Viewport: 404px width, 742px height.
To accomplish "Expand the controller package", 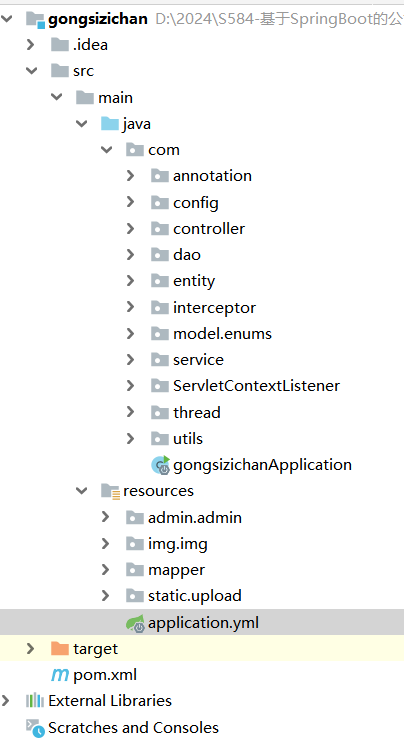I will click(x=130, y=229).
